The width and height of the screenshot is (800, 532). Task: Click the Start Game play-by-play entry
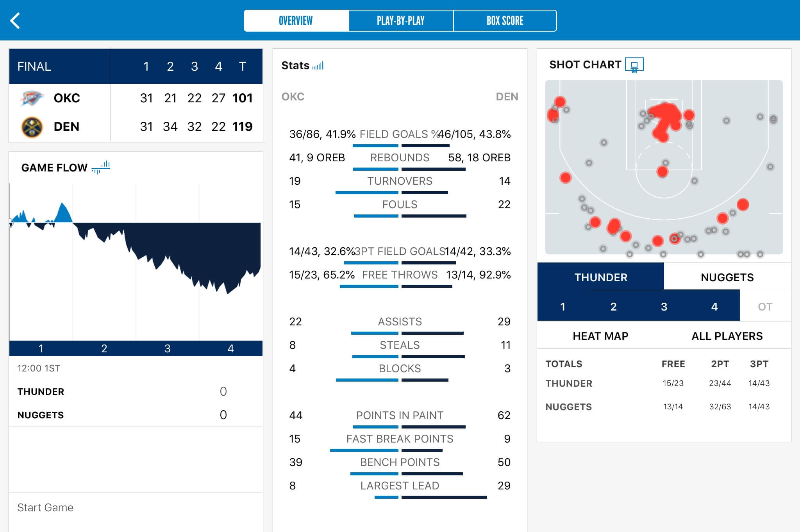tap(136, 508)
